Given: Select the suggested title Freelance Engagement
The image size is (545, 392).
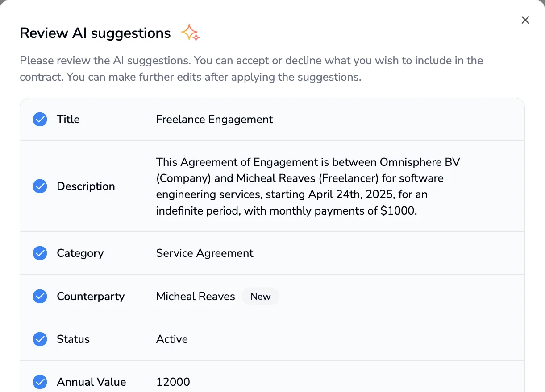Looking at the screenshot, I should 214,119.
